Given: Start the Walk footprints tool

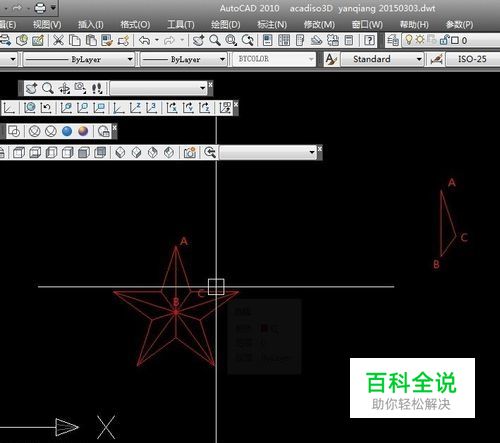Looking at the screenshot, I should 97,89.
